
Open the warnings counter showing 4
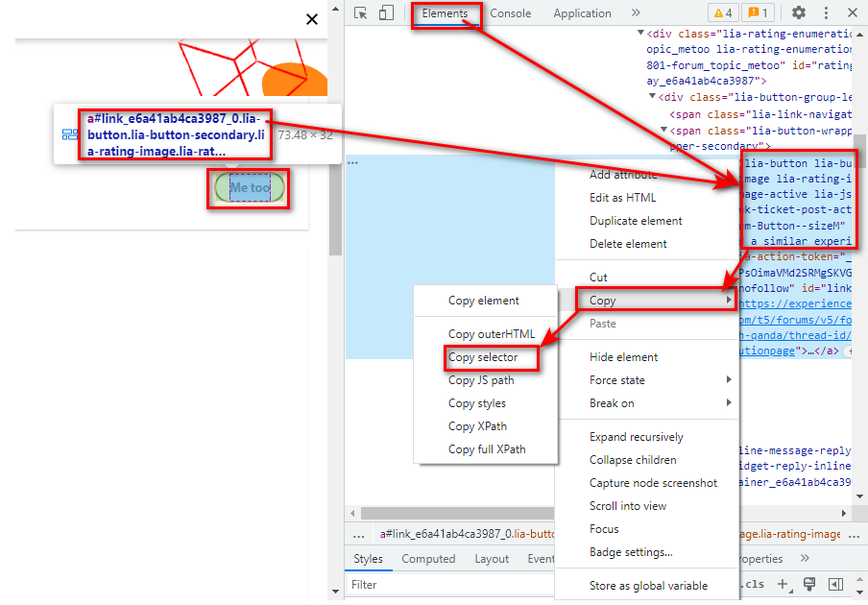pos(722,12)
